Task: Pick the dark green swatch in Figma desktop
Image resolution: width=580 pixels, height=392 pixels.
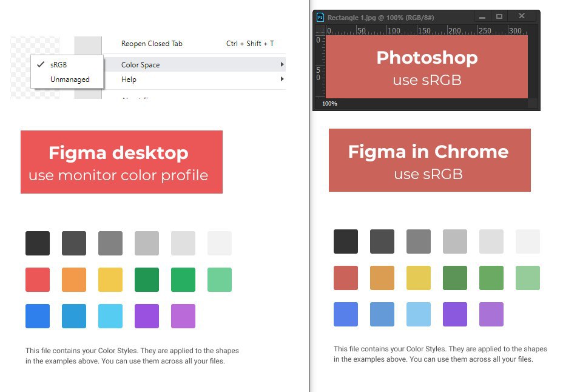Action: [x=147, y=280]
